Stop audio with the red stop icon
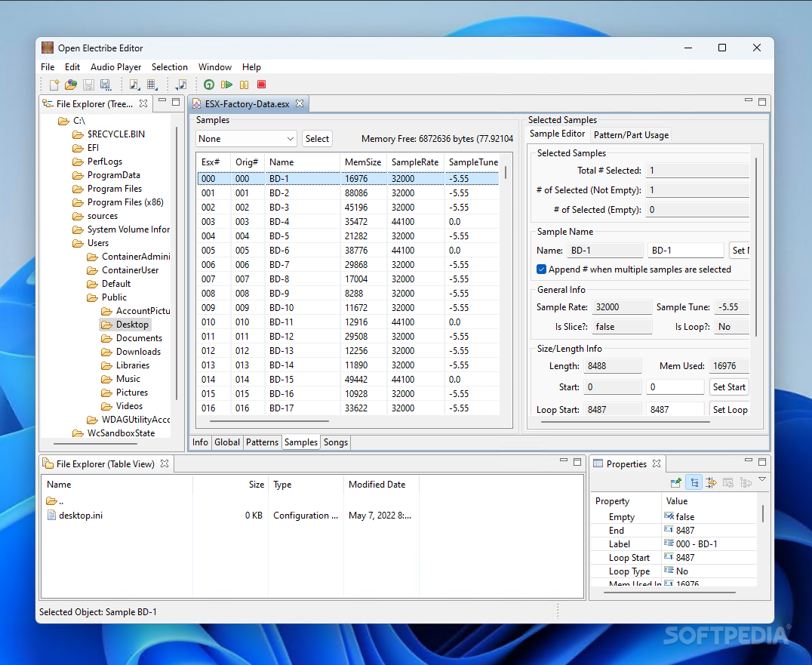The height and width of the screenshot is (665, 812). pos(262,85)
